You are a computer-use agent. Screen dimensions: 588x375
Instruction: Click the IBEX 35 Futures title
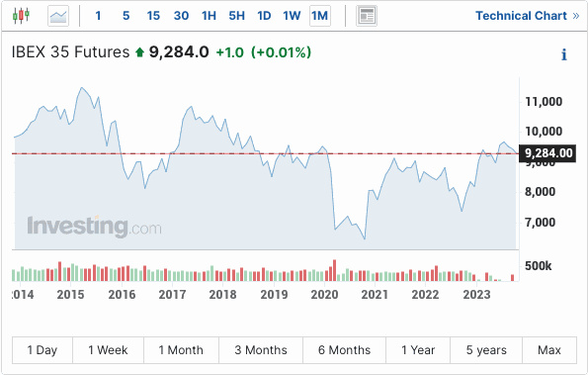[70, 52]
